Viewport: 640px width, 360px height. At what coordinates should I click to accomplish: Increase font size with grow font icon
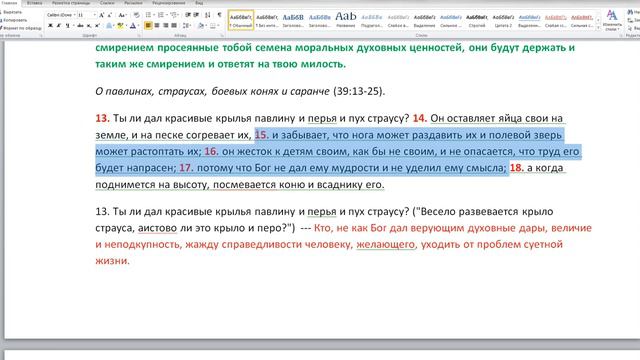pyautogui.click(x=102, y=15)
